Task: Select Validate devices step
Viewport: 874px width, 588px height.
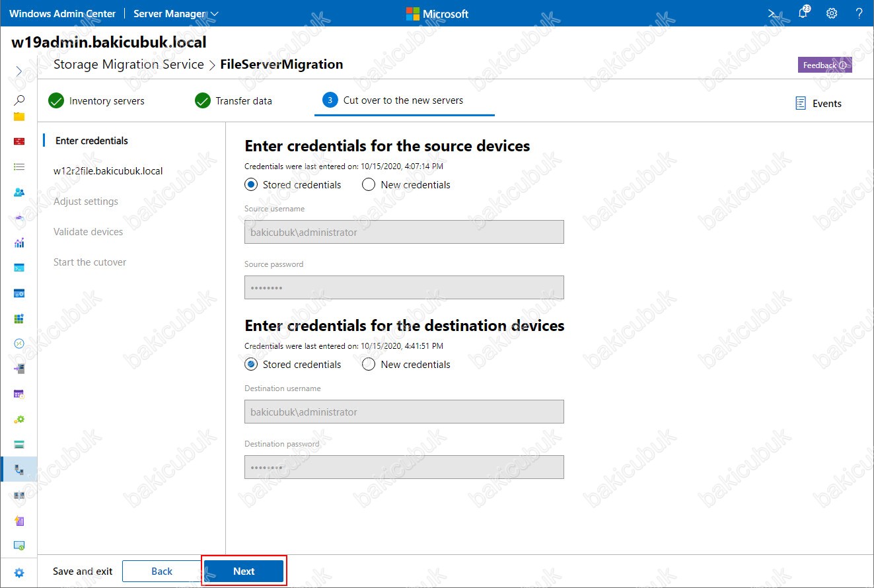Action: click(x=89, y=232)
